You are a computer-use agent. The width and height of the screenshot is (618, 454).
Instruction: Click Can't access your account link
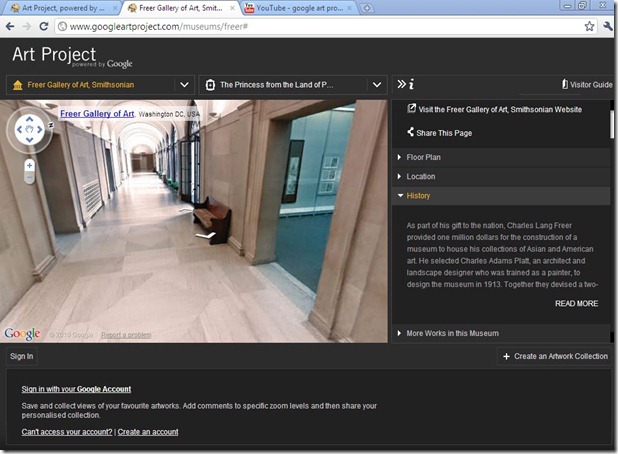click(x=67, y=432)
